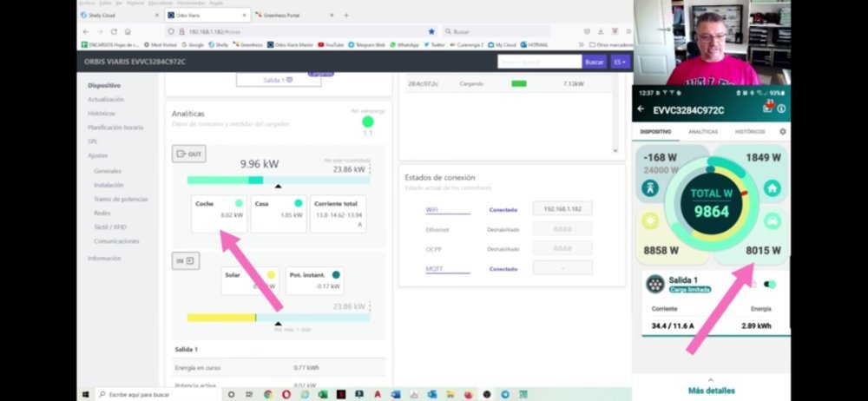
Task: Click the Pot. instant. card
Action: tap(316, 280)
